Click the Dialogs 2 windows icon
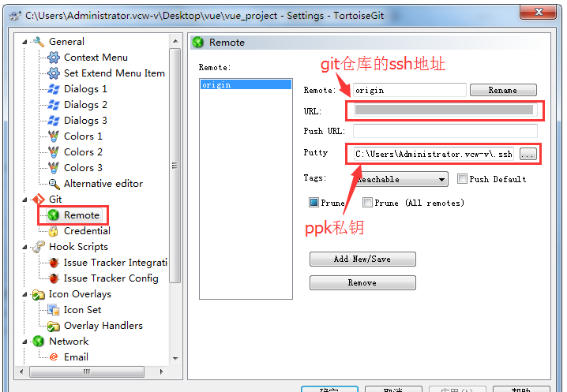Viewport: 567px width, 392px height. [54, 105]
